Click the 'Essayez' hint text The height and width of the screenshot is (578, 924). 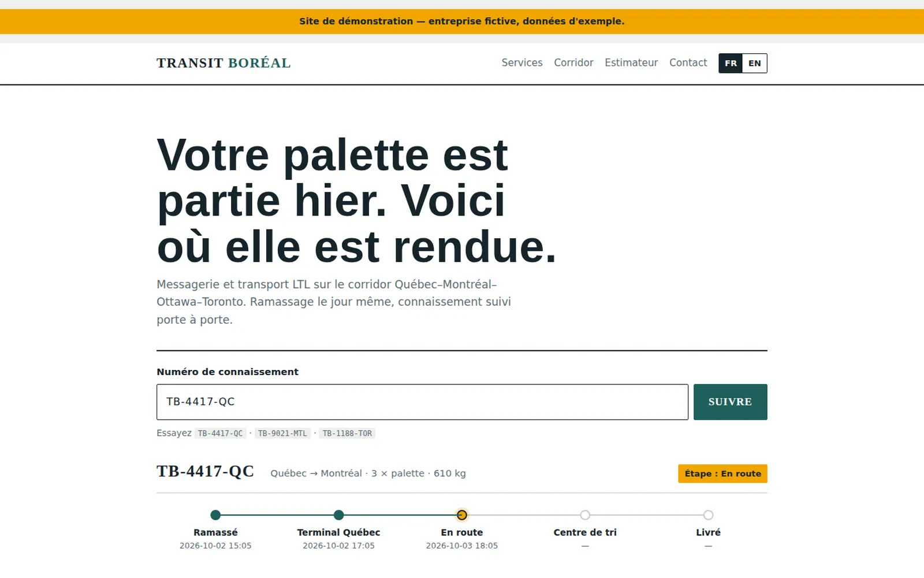174,433
